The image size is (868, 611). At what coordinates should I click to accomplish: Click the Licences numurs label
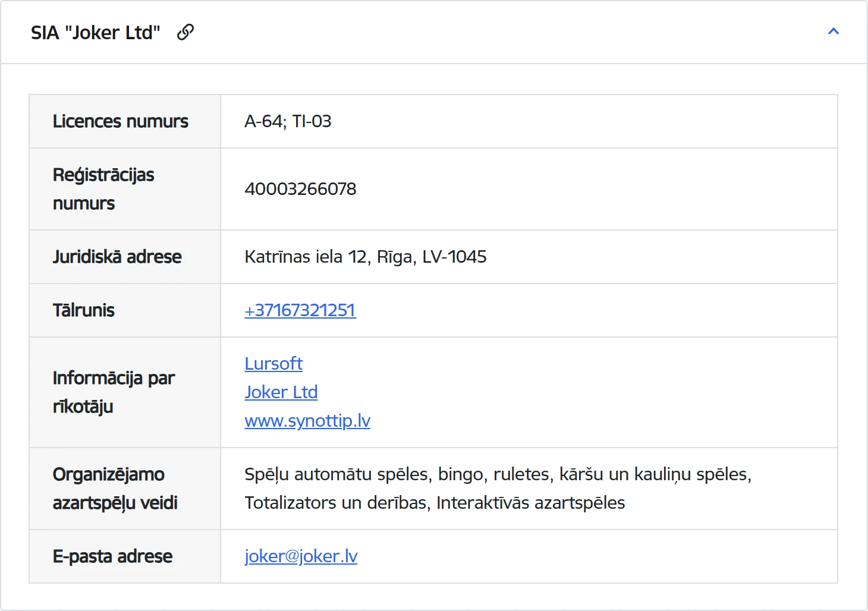click(121, 121)
